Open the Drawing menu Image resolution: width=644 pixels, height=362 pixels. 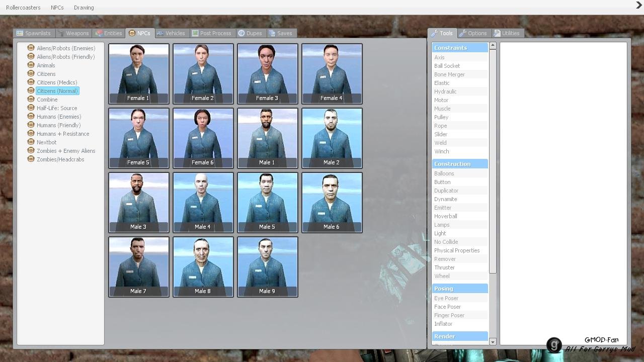[84, 8]
